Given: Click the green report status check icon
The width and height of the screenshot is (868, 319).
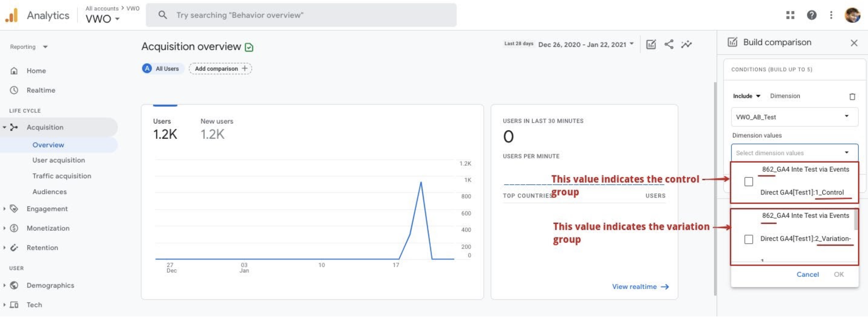Looking at the screenshot, I should 249,47.
